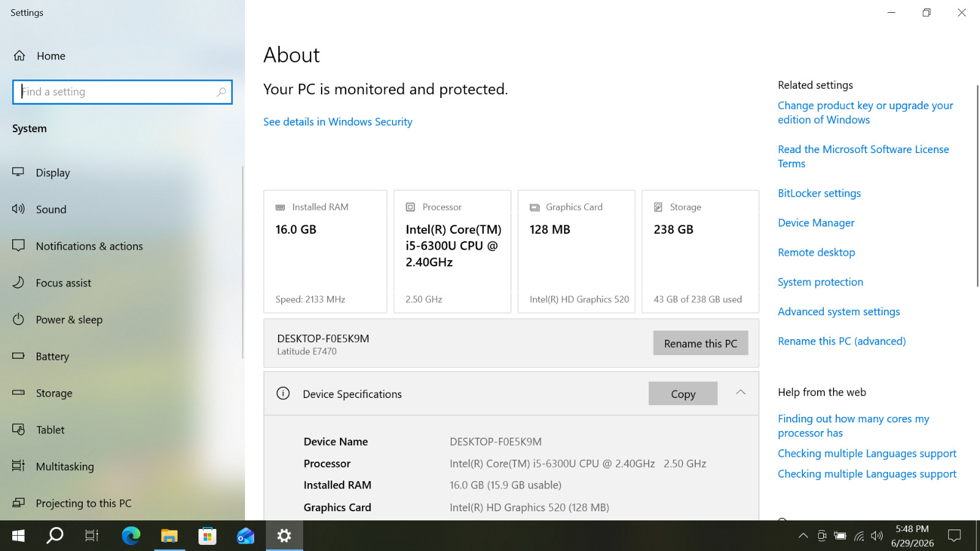Click Rename this PC button
This screenshot has height=551, width=980.
(701, 343)
